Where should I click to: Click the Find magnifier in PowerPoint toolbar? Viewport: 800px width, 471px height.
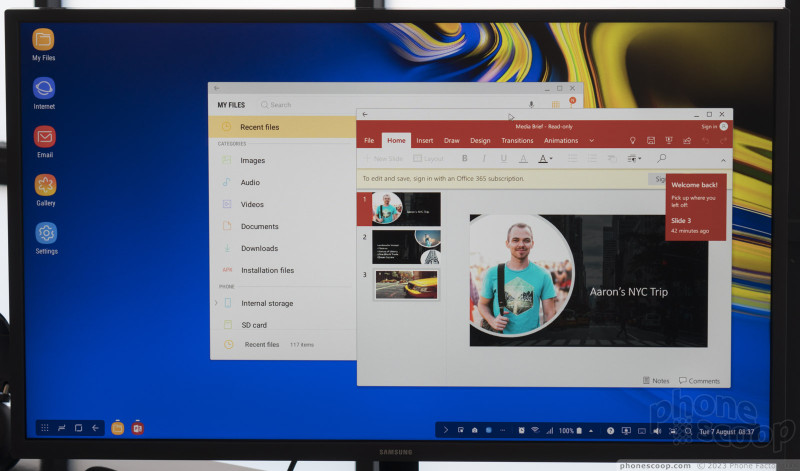[662, 158]
